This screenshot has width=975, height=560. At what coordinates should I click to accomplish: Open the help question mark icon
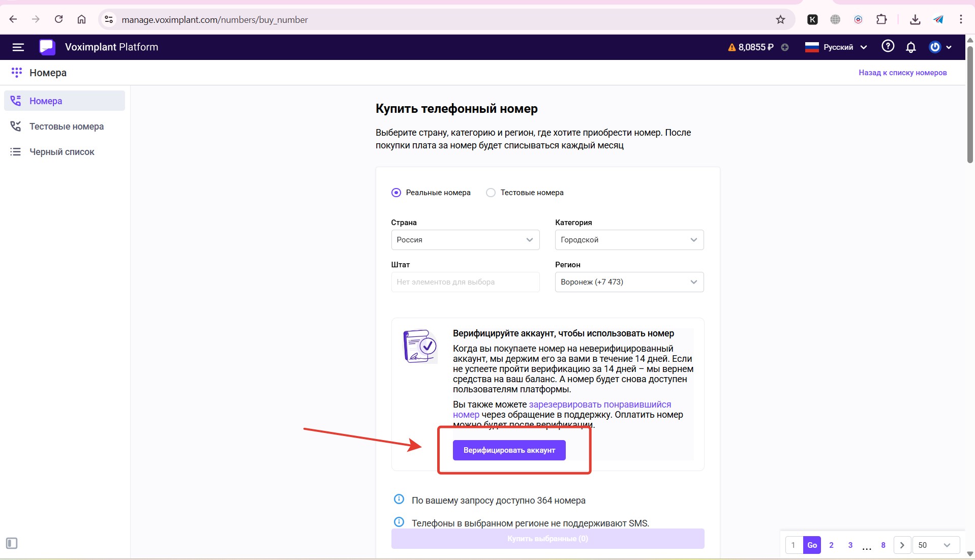click(x=888, y=47)
